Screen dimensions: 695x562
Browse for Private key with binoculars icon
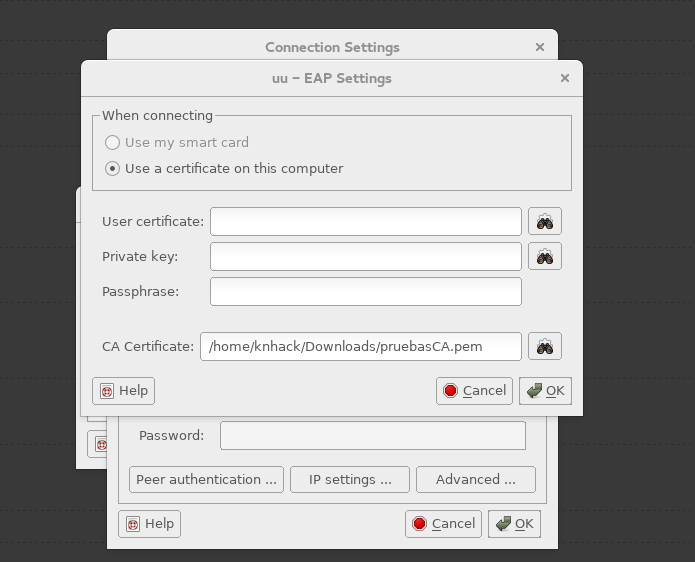click(545, 256)
